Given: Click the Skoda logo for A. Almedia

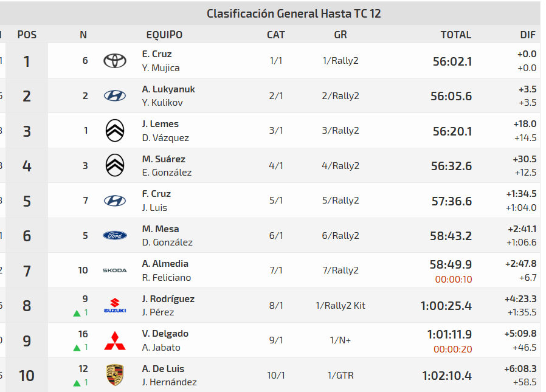Looking at the screenshot, I should pos(115,270).
